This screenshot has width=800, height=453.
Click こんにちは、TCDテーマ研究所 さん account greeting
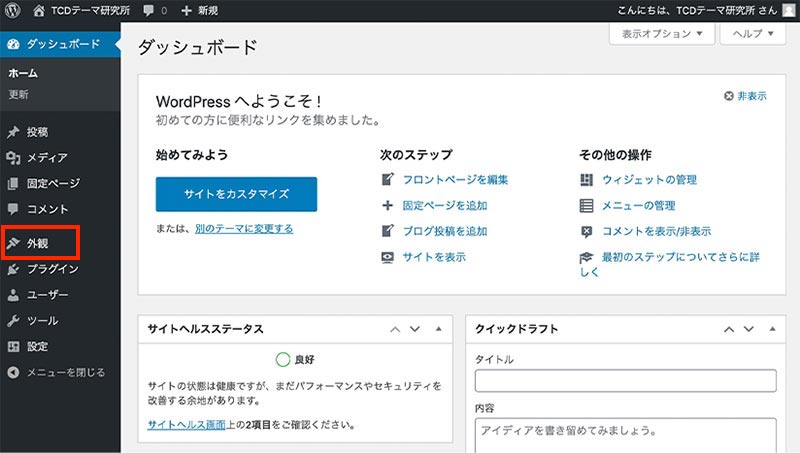(x=697, y=10)
